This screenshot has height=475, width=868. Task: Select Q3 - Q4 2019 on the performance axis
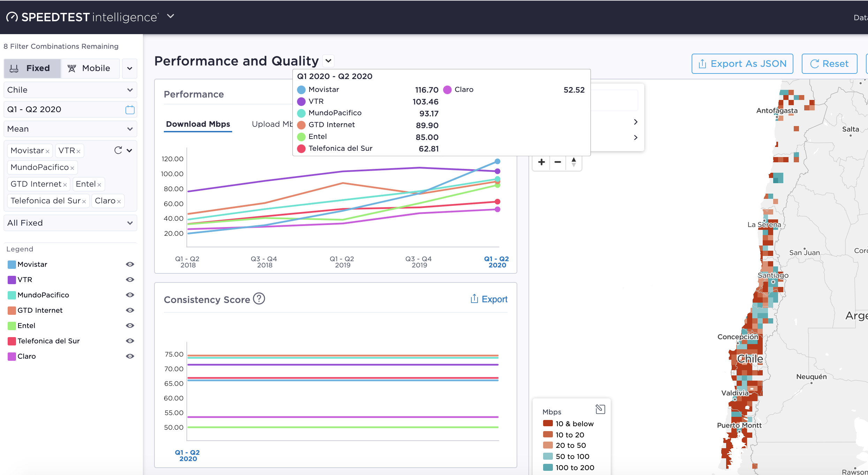419,262
